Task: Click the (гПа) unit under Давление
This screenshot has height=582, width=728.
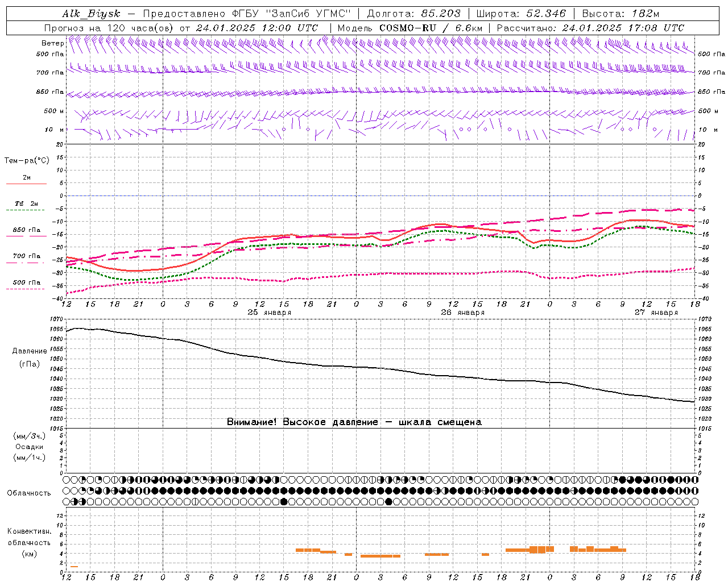Action: pyautogui.click(x=30, y=364)
